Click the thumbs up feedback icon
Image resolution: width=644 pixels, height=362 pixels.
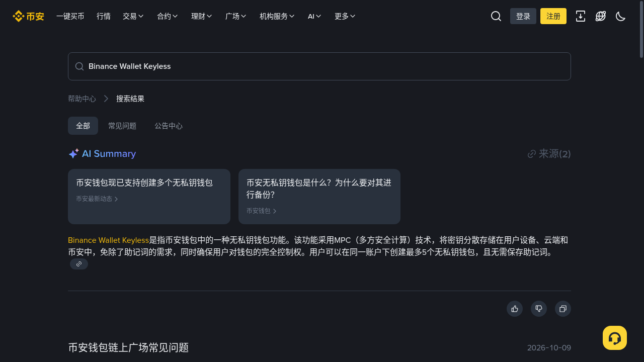tap(515, 309)
